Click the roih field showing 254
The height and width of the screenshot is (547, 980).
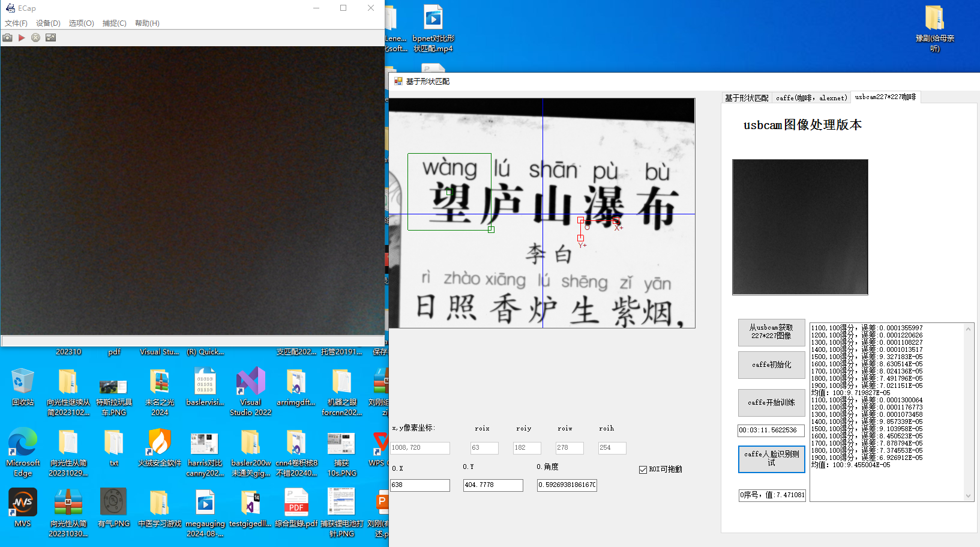pyautogui.click(x=612, y=448)
